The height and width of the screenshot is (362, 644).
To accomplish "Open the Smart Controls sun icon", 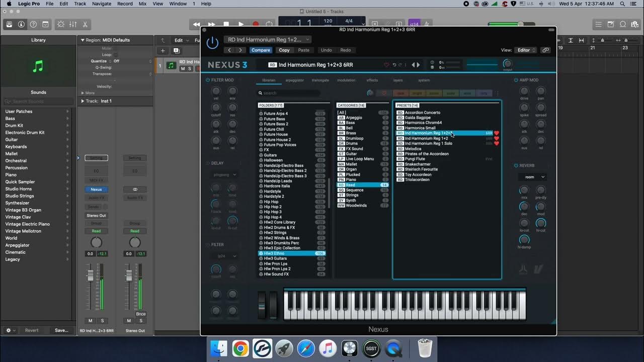I will pyautogui.click(x=61, y=24).
